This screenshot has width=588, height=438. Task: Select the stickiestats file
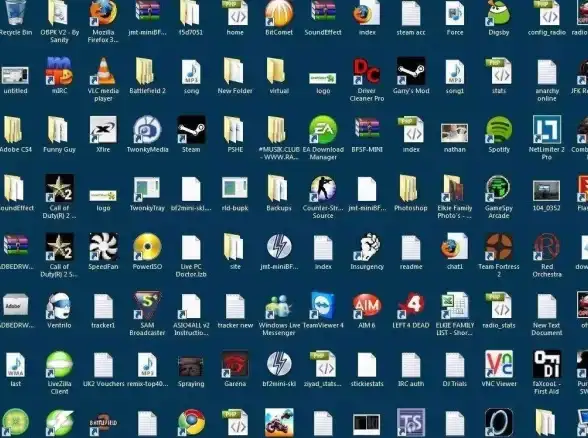[x=367, y=365]
